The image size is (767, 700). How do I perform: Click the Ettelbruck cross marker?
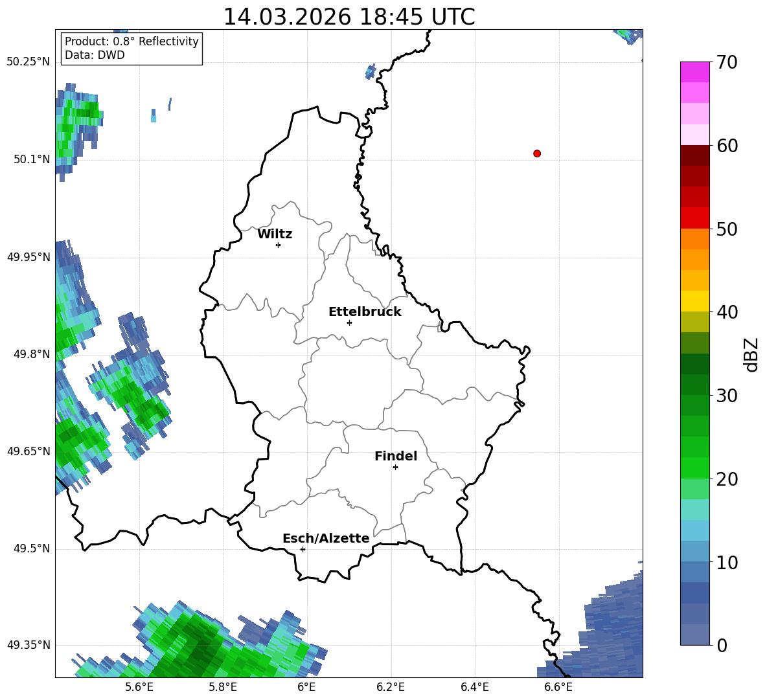tap(349, 322)
